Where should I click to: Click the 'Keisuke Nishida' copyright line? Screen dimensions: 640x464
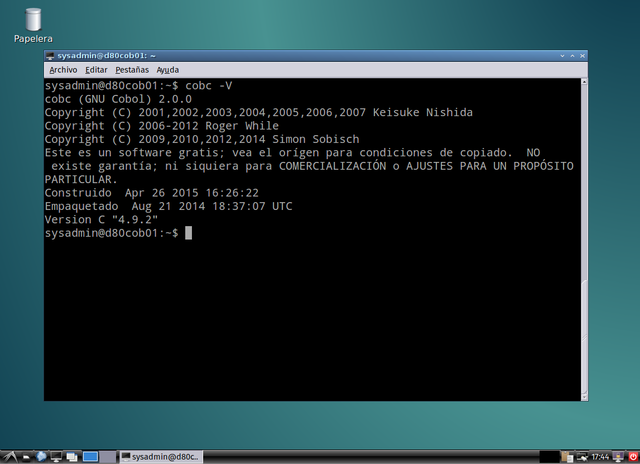tap(259, 113)
